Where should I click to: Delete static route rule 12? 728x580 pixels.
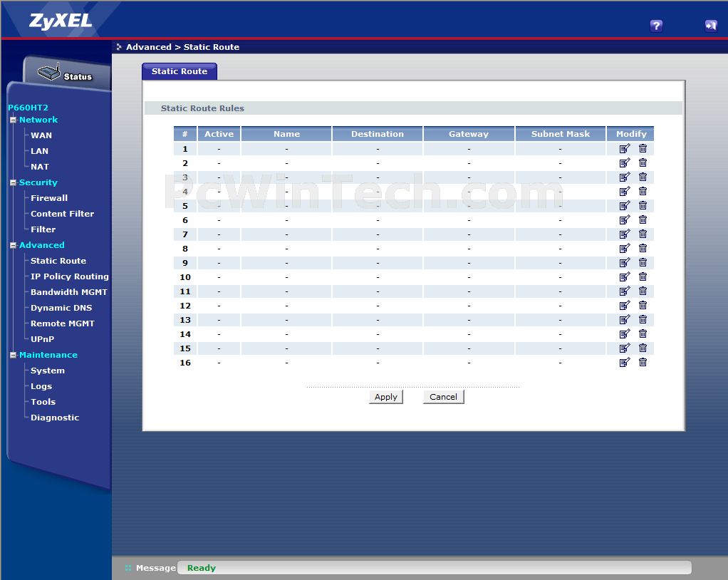(x=643, y=306)
